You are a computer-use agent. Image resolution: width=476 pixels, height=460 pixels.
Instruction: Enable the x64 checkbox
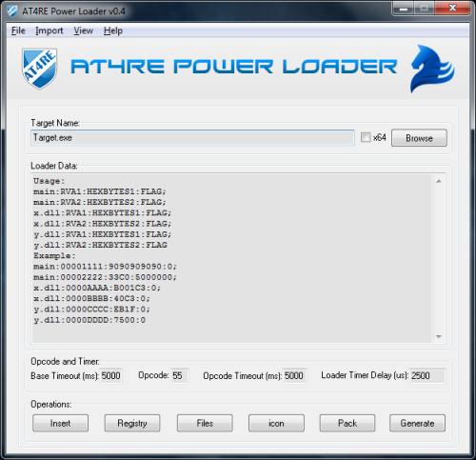click(x=366, y=137)
